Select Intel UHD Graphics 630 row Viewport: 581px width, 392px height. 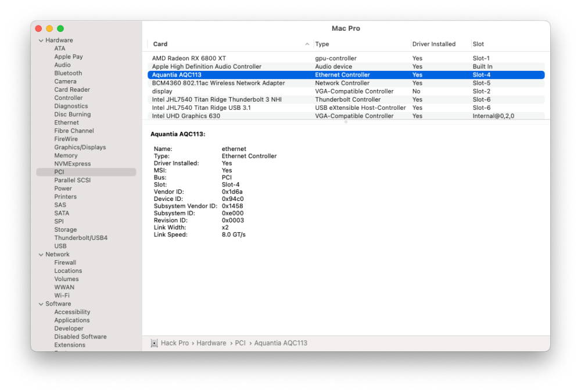click(x=346, y=116)
